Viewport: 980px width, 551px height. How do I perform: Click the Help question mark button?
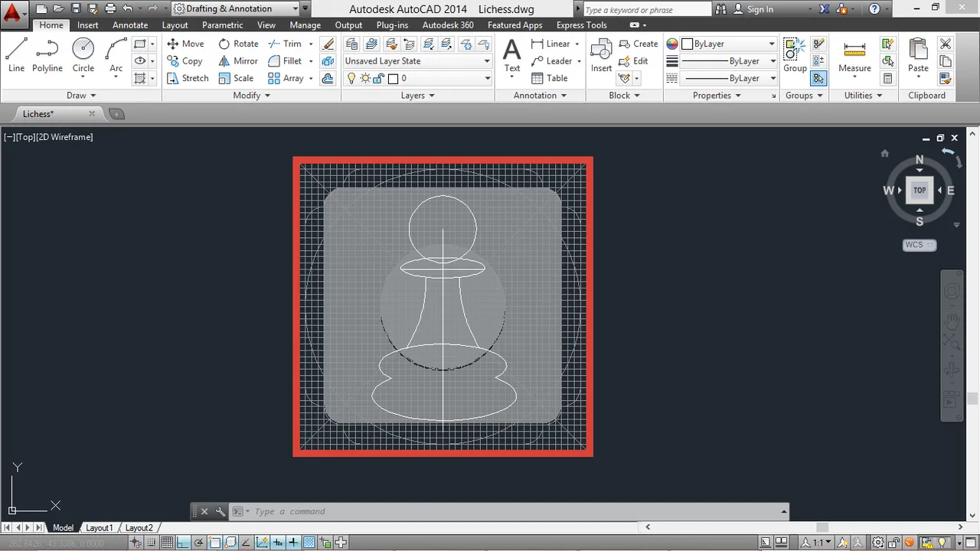pyautogui.click(x=874, y=9)
